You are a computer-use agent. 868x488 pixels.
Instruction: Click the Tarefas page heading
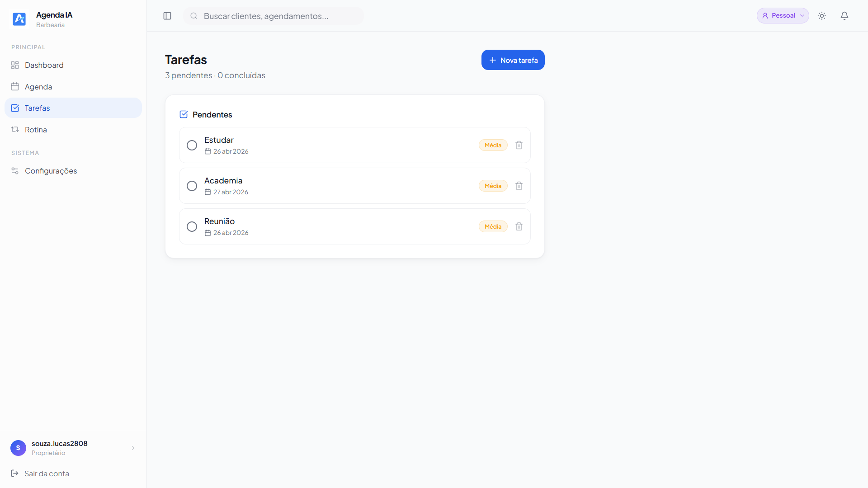[x=186, y=60]
